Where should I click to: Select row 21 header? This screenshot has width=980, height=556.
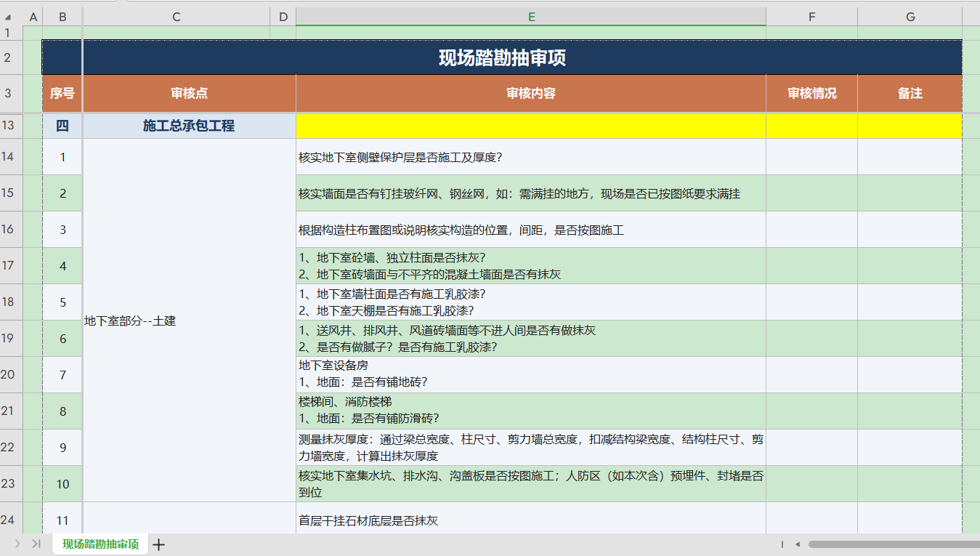pos(11,411)
